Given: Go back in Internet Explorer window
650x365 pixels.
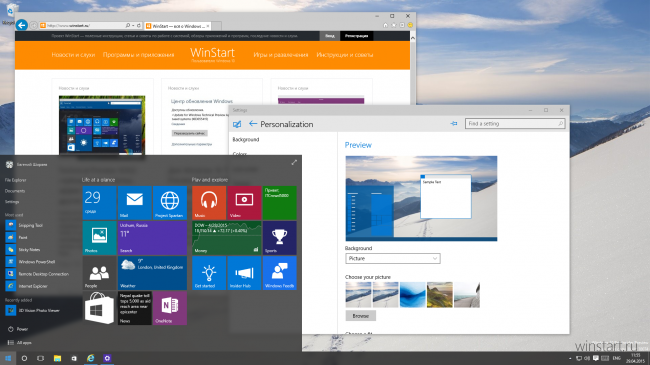Looking at the screenshot, I should pos(22,25).
